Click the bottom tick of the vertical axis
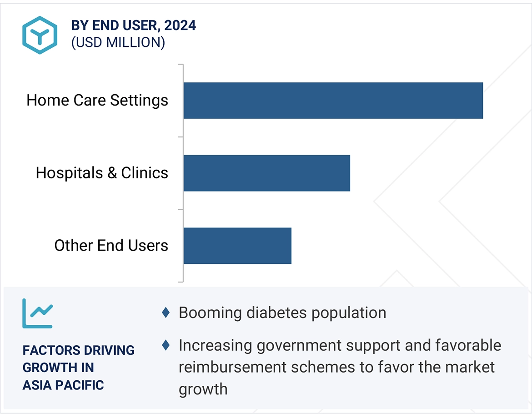This screenshot has height=414, width=532. coord(181,282)
